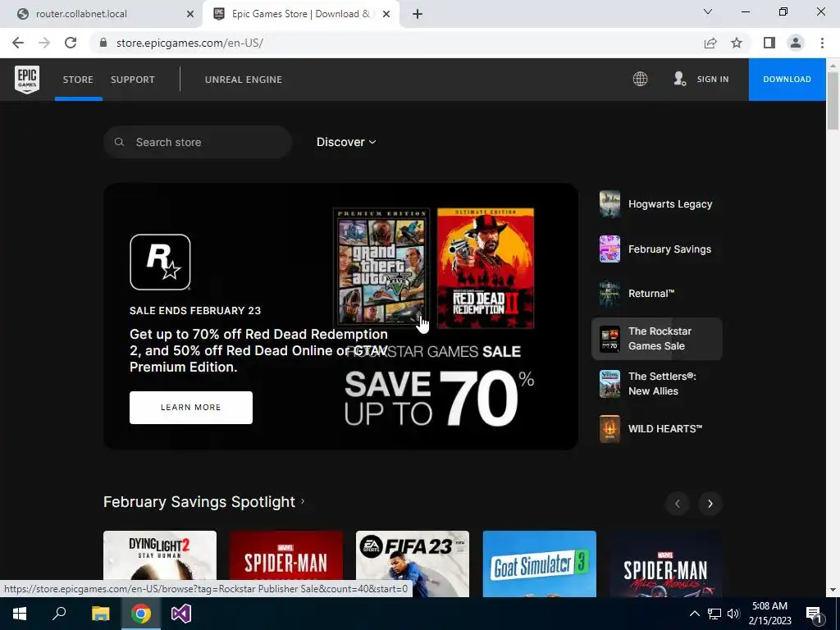Image resolution: width=840 pixels, height=630 pixels.
Task: Click the Hogwarts Legacy thumbnail image
Action: [x=609, y=204]
